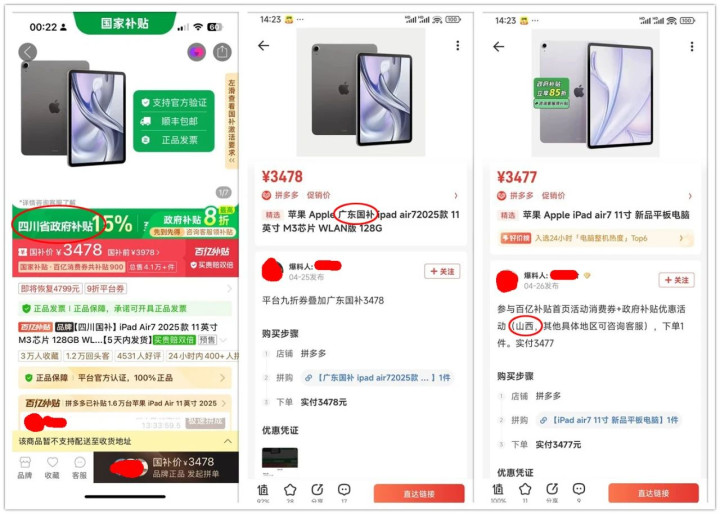Open the 品牌 brand store icon
The width and height of the screenshot is (720, 514).
tap(25, 468)
